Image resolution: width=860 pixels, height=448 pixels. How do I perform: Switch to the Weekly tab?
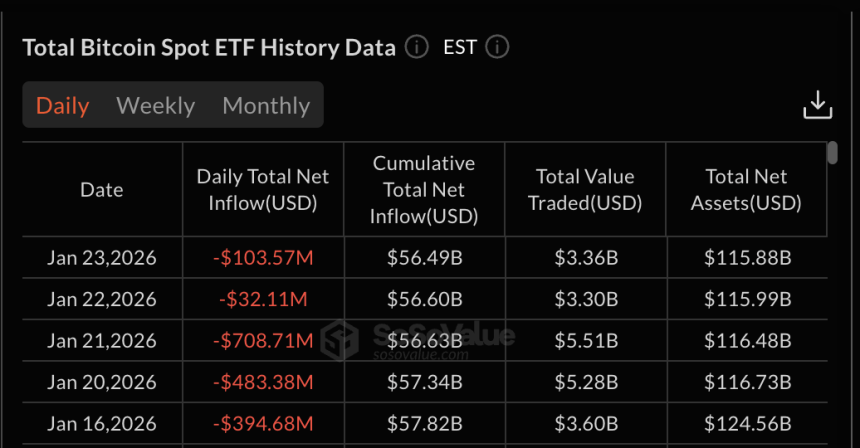[155, 105]
